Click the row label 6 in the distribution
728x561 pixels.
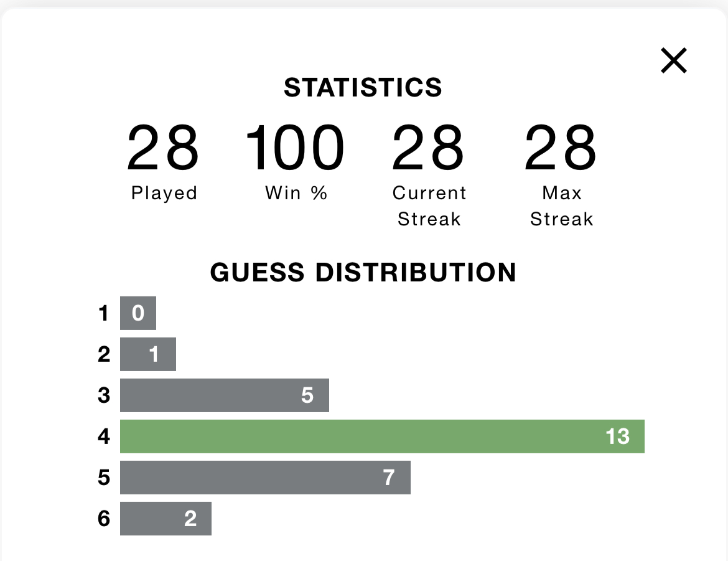click(104, 519)
